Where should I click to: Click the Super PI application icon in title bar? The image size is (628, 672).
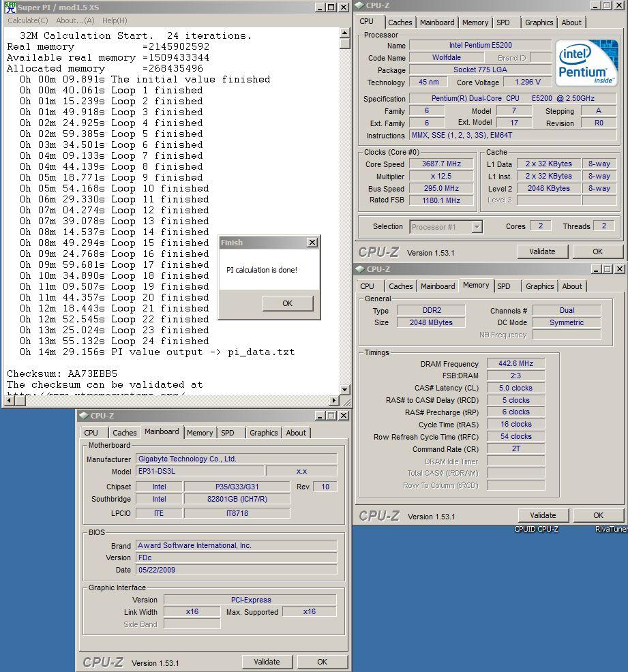11,7
